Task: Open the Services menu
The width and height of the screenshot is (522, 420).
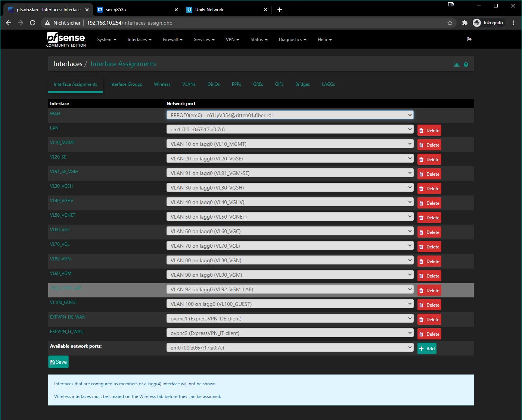Action: click(x=204, y=40)
